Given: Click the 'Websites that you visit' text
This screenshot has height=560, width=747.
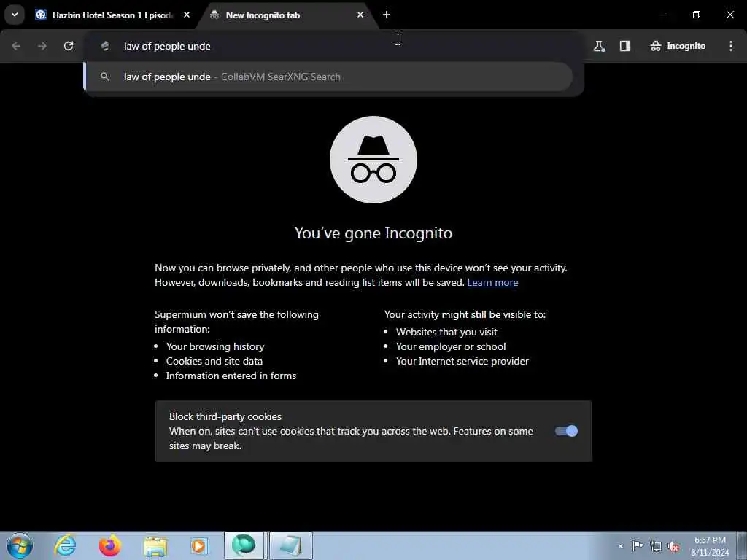Looking at the screenshot, I should coord(446,332).
